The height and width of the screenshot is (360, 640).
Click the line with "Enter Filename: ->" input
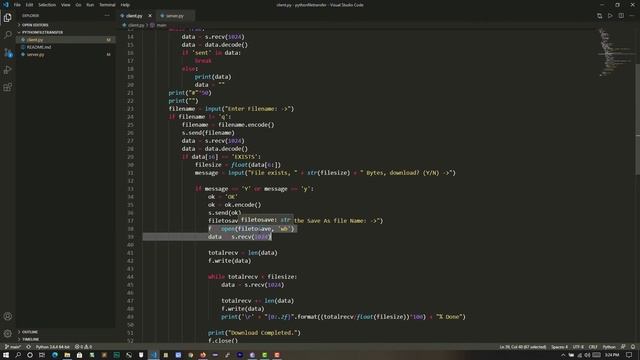pyautogui.click(x=231, y=109)
